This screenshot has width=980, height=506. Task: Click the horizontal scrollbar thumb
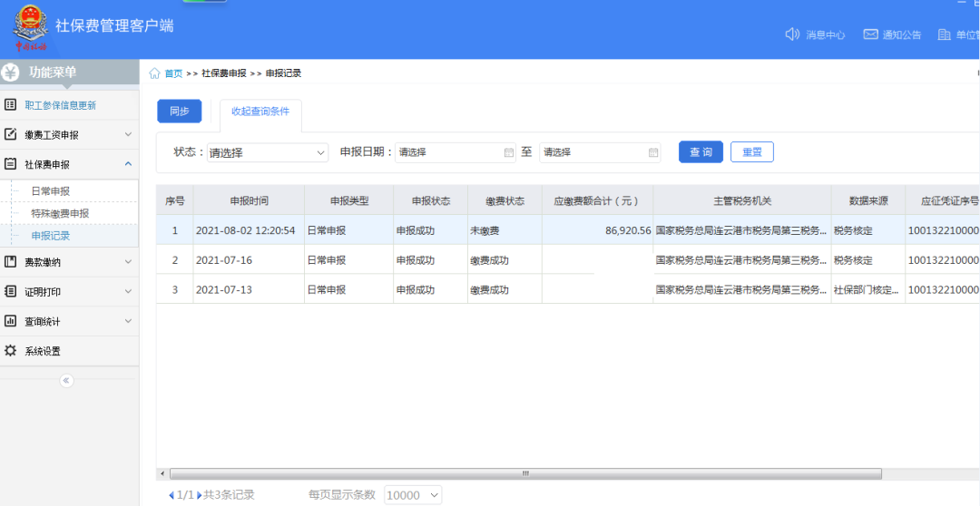tap(525, 473)
